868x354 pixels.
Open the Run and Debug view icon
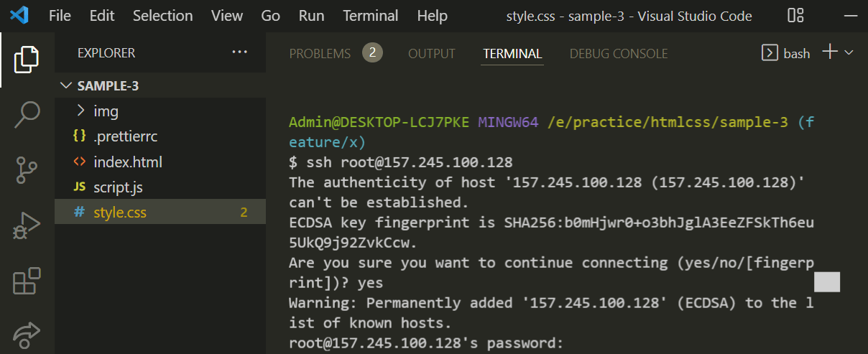click(26, 225)
